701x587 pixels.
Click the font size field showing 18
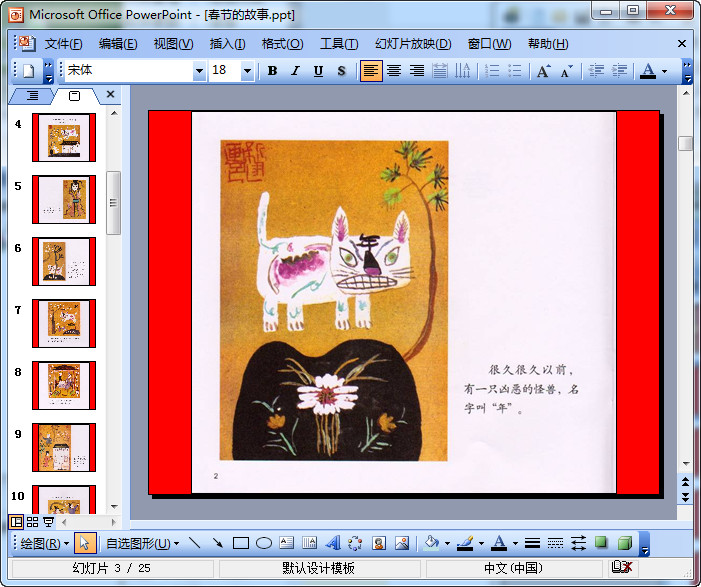tap(225, 71)
